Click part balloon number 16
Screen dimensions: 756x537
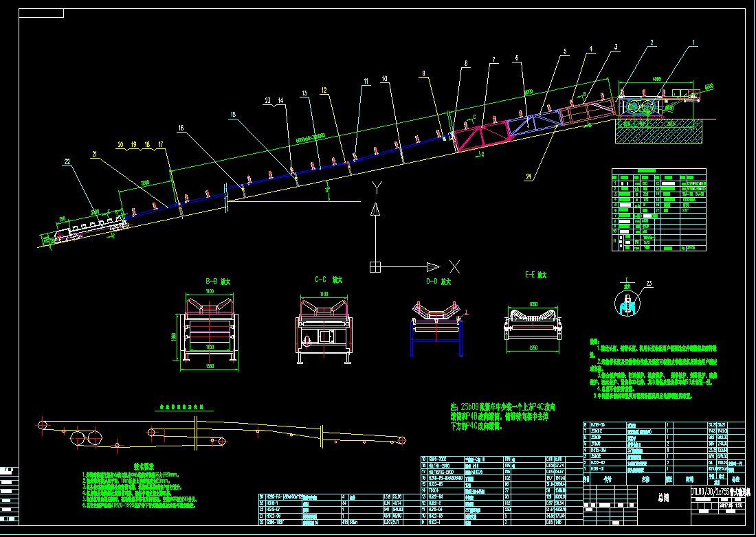[181, 128]
